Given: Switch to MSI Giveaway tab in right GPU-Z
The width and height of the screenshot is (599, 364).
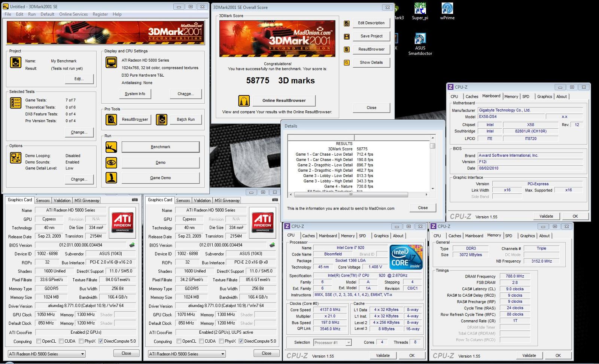Looking at the screenshot, I should [x=227, y=201].
